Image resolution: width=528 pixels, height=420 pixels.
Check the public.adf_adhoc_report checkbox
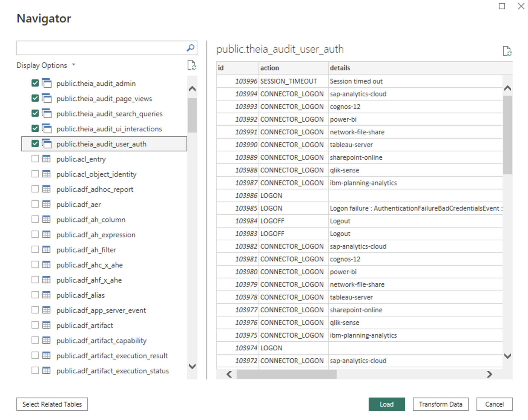point(35,189)
